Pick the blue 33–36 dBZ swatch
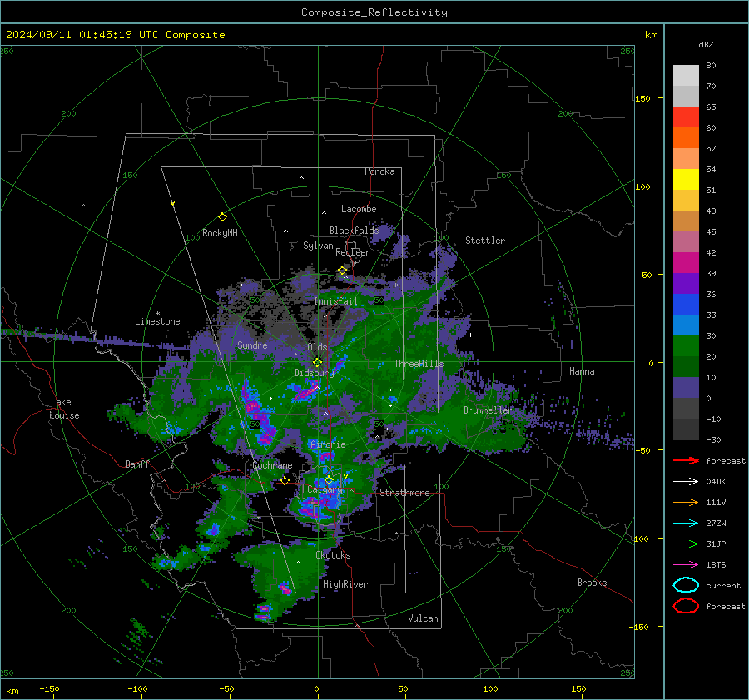This screenshot has width=749, height=700. [686, 305]
